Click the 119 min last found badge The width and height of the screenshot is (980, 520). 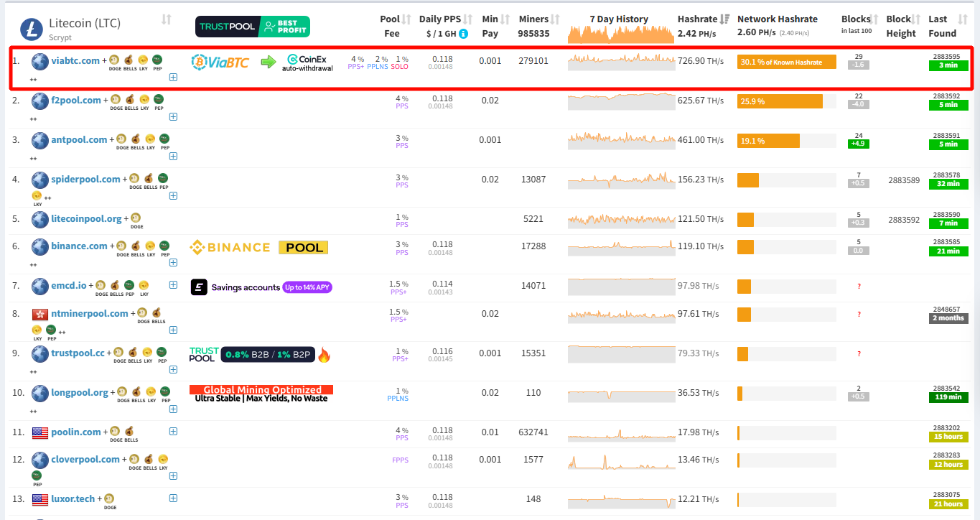point(948,397)
